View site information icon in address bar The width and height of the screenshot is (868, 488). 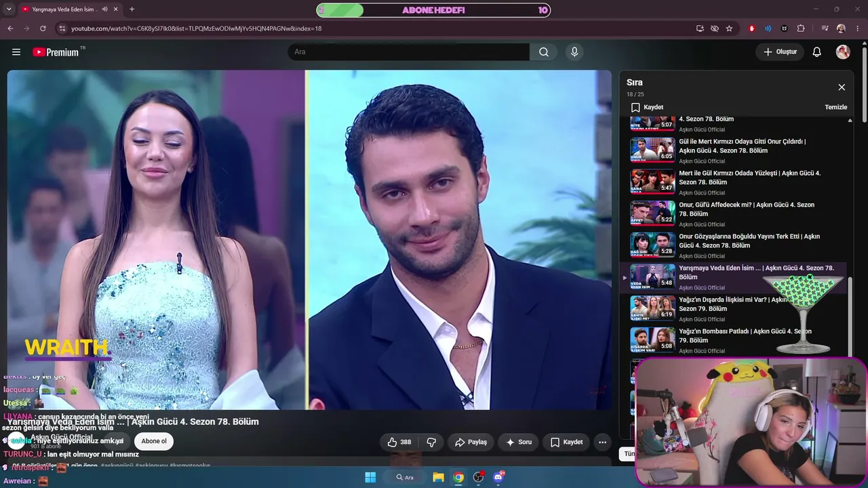(62, 28)
